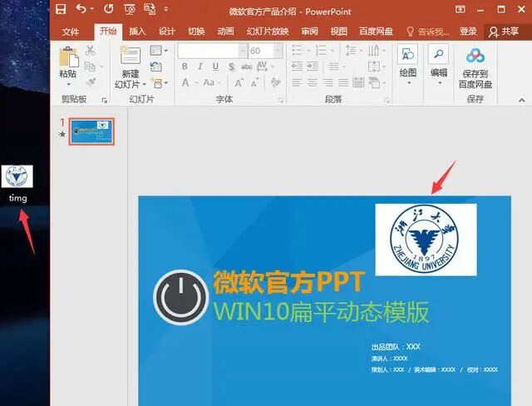The height and width of the screenshot is (406, 532).
Task: Open the 审阅 tab
Action: point(309,32)
